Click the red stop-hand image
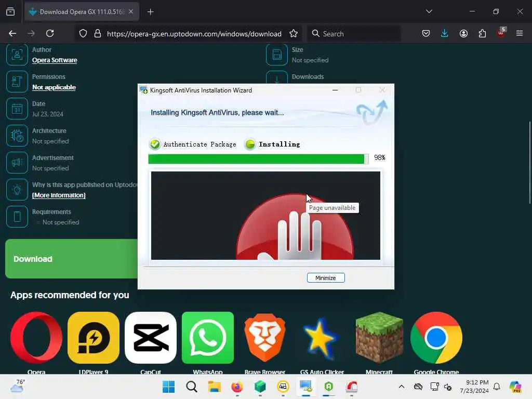This screenshot has width=532, height=399. pos(295,227)
